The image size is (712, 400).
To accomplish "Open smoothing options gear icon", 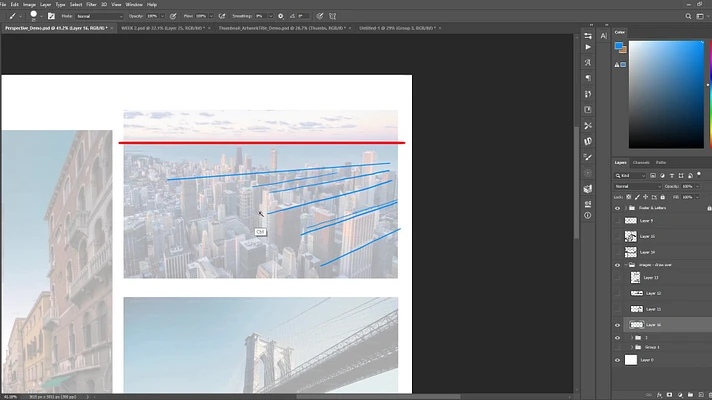I will [281, 16].
